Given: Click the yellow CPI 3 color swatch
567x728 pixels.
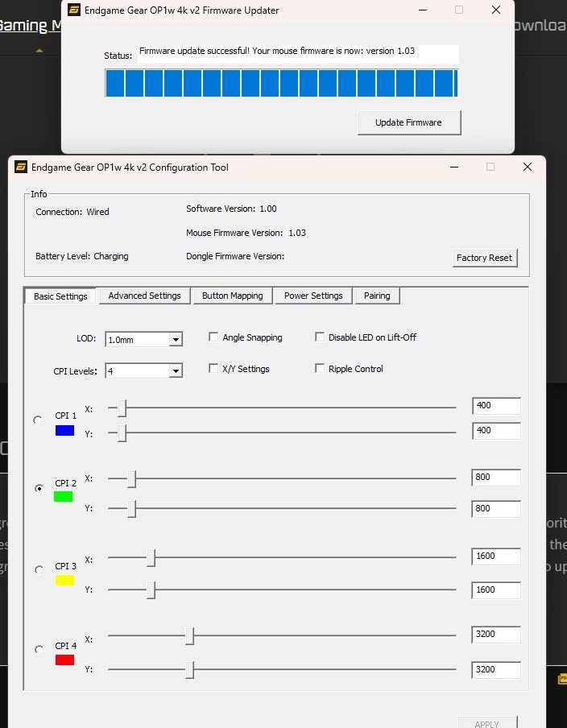Looking at the screenshot, I should [64, 580].
